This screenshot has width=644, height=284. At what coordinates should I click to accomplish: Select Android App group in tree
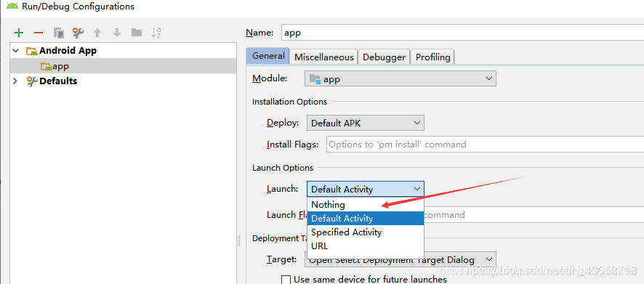[x=124, y=51]
